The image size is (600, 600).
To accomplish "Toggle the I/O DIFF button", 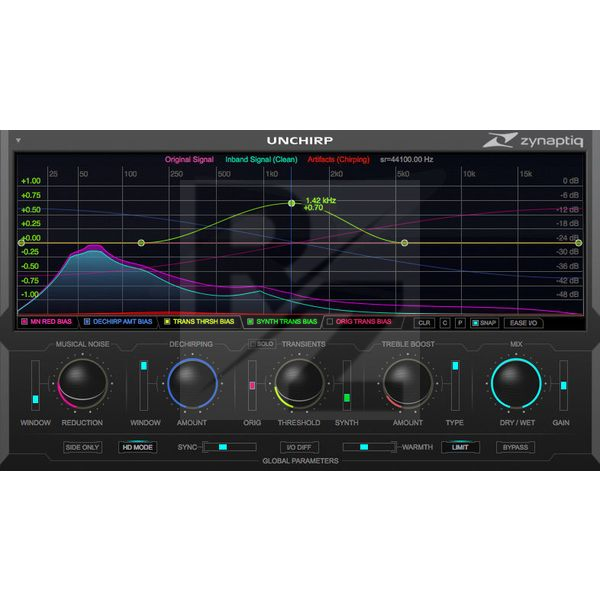I will pyautogui.click(x=299, y=447).
